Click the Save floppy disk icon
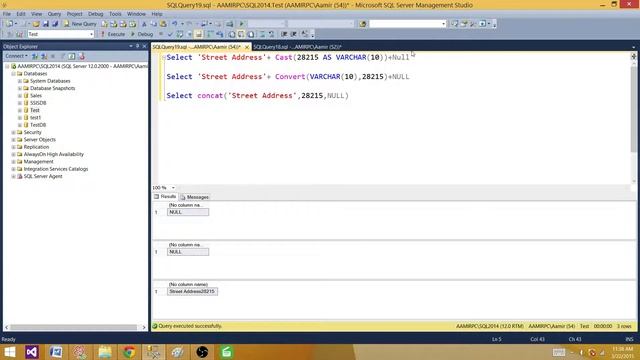This screenshot has height=360, width=640. [x=46, y=24]
